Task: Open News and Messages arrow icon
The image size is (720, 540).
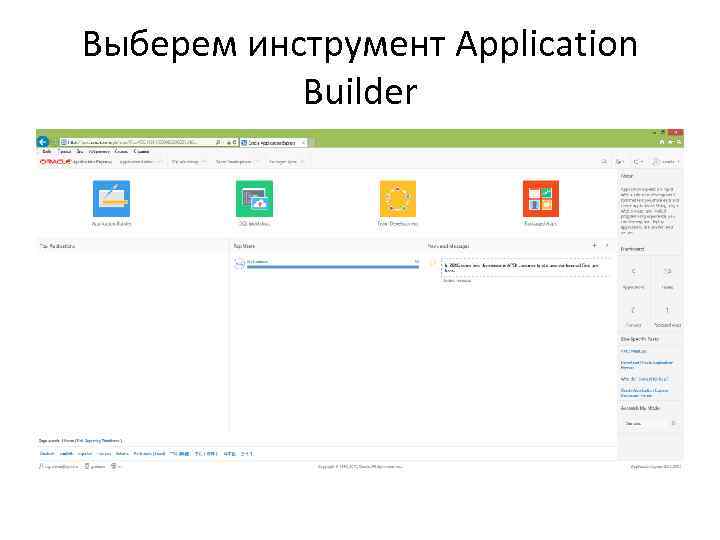Action: pyautogui.click(x=607, y=245)
